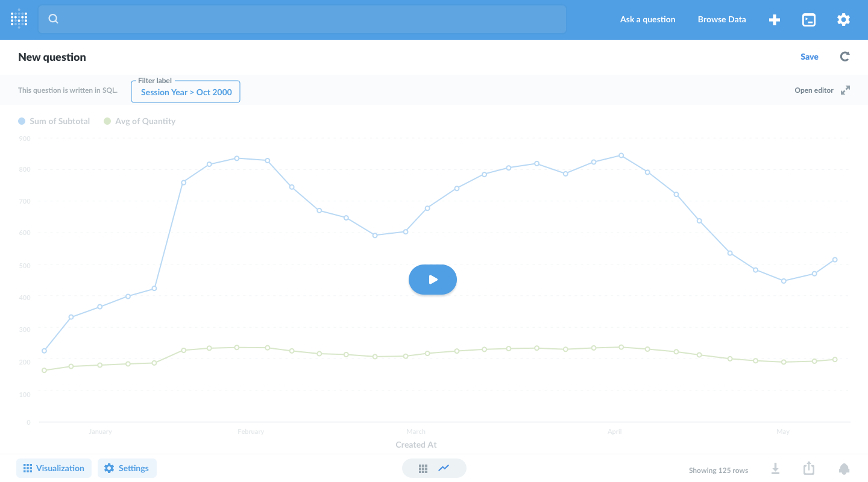Expand the editor via Open editor
868x482 pixels.
(x=814, y=90)
